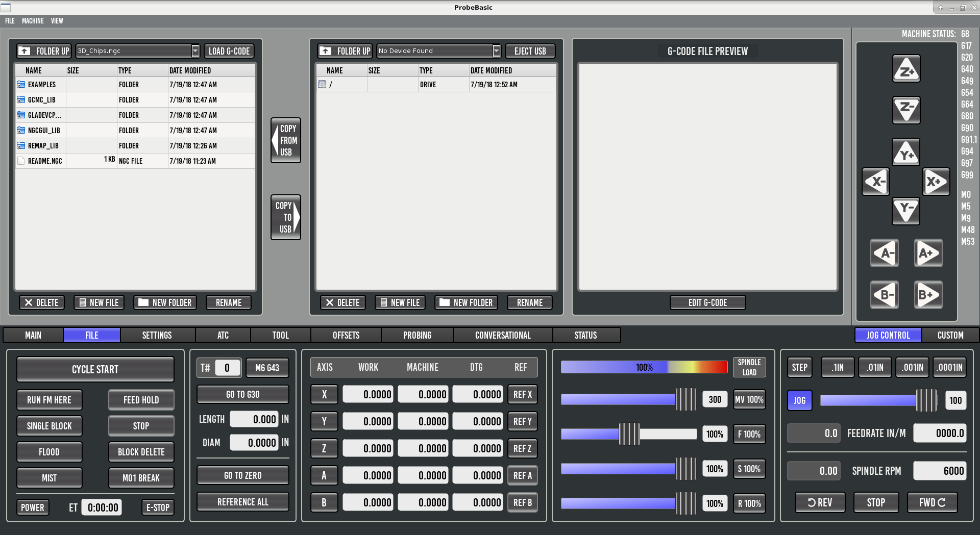Jog A axis negative with A- arrow

(x=885, y=253)
